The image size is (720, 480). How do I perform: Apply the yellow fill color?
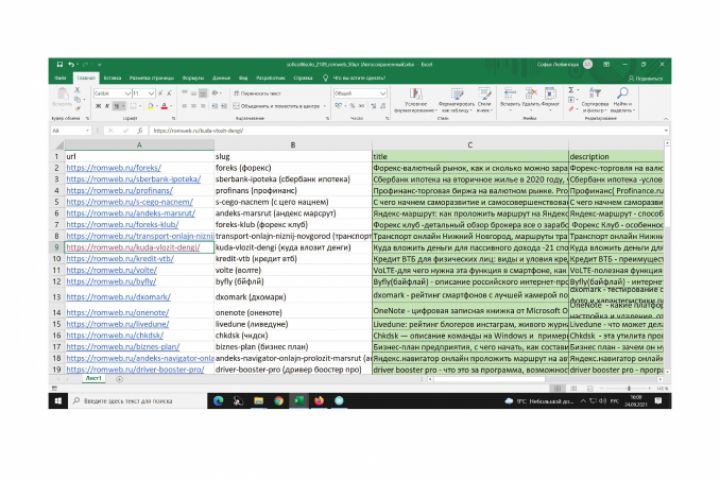click(150, 106)
